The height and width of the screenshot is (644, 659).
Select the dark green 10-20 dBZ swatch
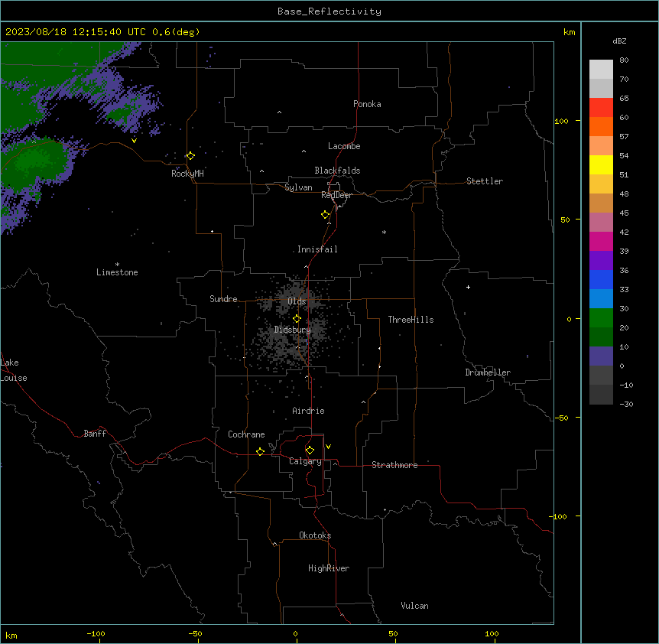[x=601, y=337]
